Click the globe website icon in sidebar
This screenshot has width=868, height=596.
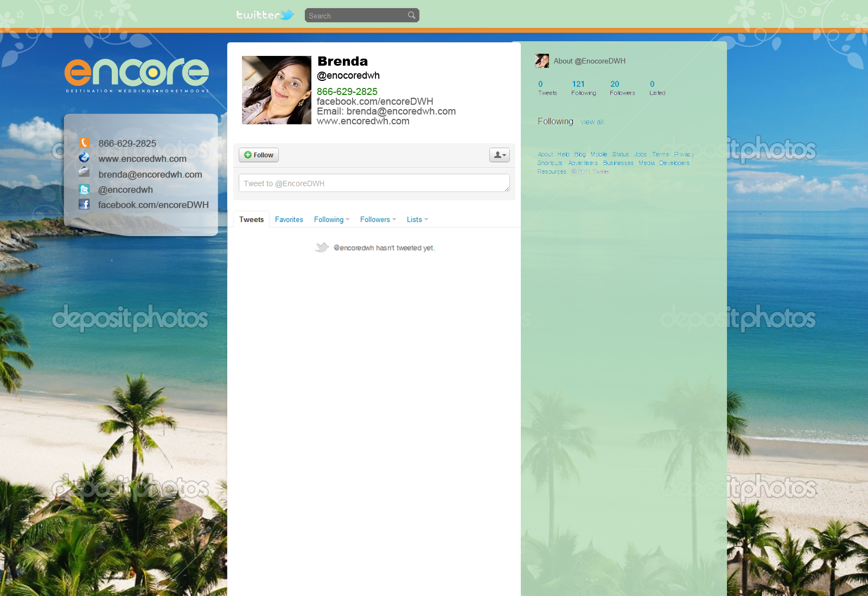click(x=84, y=157)
